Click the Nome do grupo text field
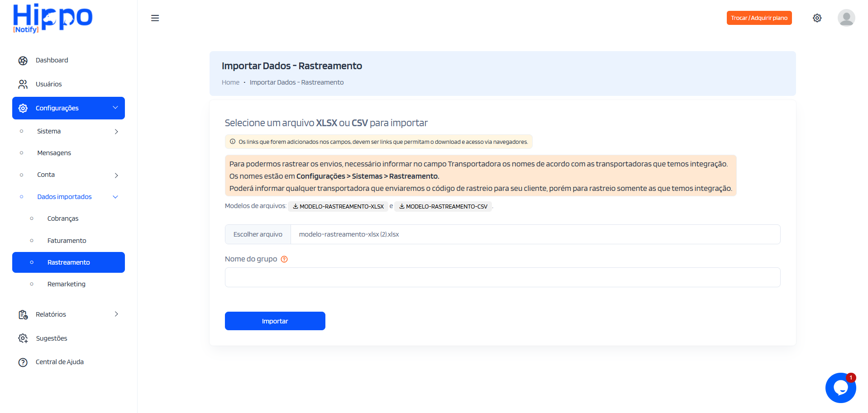 click(x=502, y=277)
